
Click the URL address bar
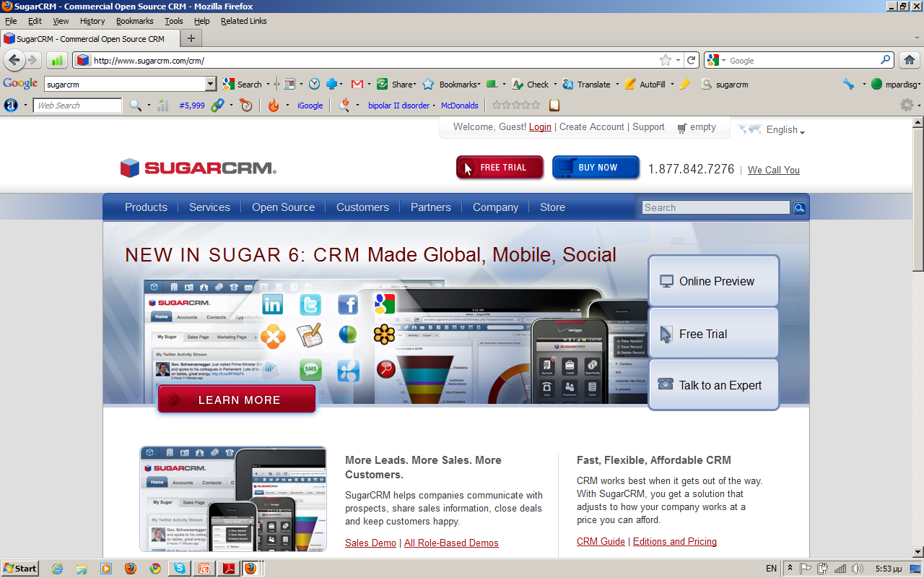click(x=374, y=61)
